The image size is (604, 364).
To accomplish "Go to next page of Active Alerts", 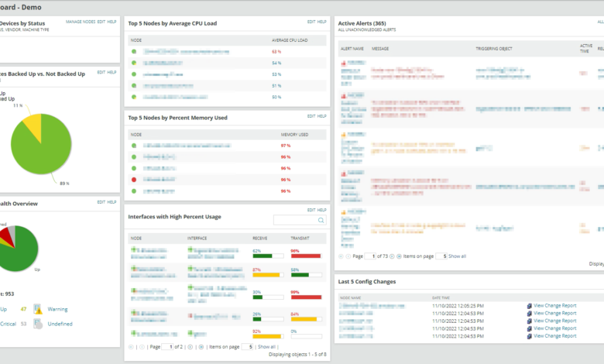I will pos(392,256).
